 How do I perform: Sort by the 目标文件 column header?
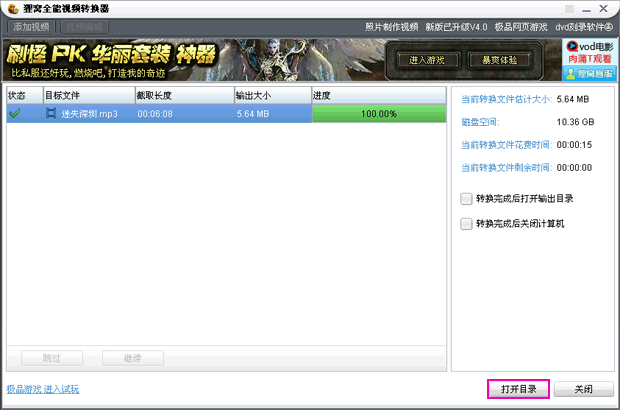coord(89,95)
